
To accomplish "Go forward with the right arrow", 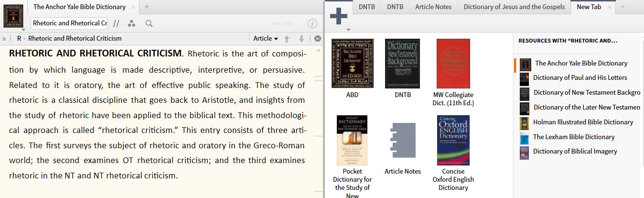I will click(x=289, y=23).
